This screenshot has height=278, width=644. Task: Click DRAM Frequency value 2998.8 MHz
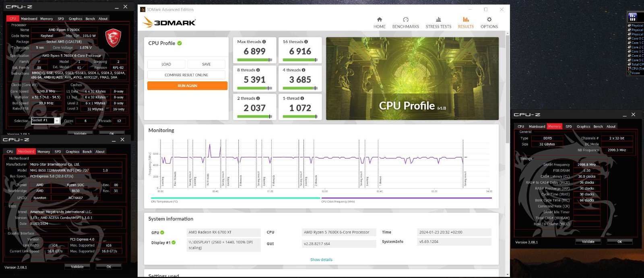pos(586,165)
